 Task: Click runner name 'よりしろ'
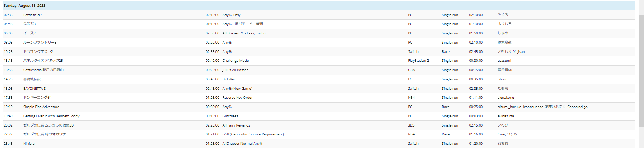click(504, 24)
